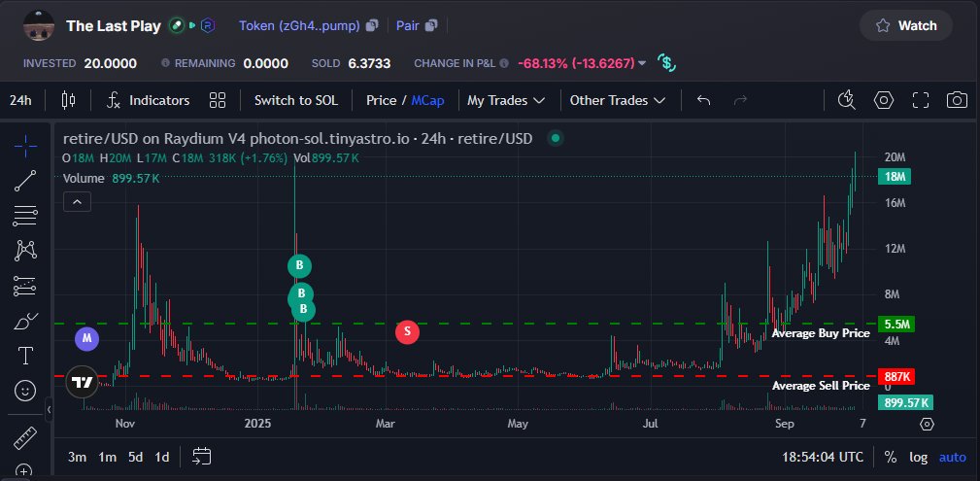Open the Token (zGh4..pump) link
Screen dimensions: 980x481
point(299,25)
